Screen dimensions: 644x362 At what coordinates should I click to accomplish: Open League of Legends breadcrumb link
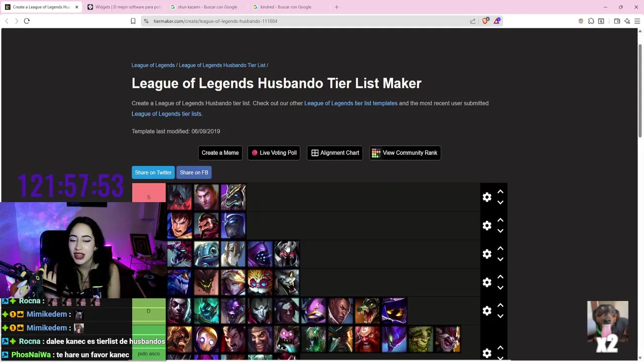153,65
